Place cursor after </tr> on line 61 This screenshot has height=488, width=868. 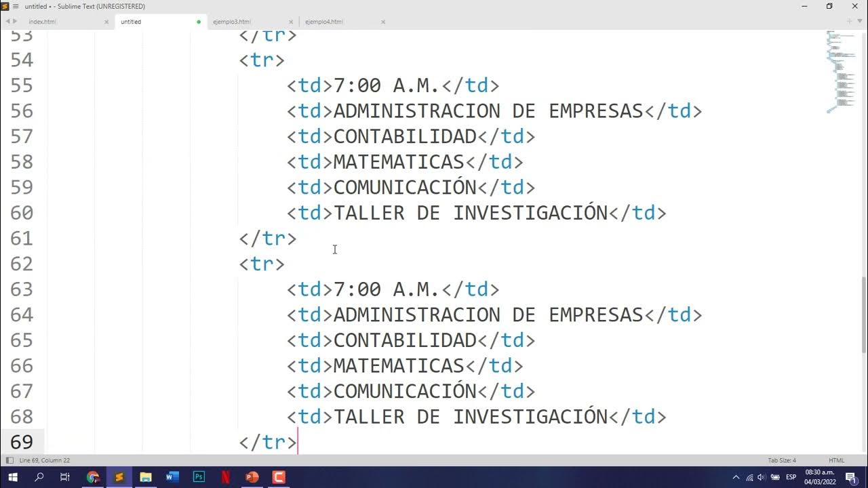click(x=298, y=239)
